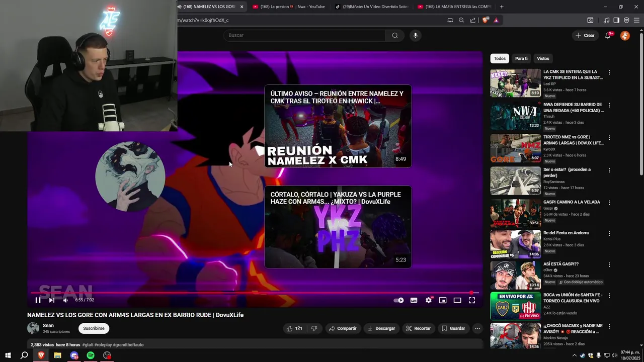Open the YAKUZA VS LA PURPLE HAZE end card
Screen dimensions: 644x362
(338, 227)
